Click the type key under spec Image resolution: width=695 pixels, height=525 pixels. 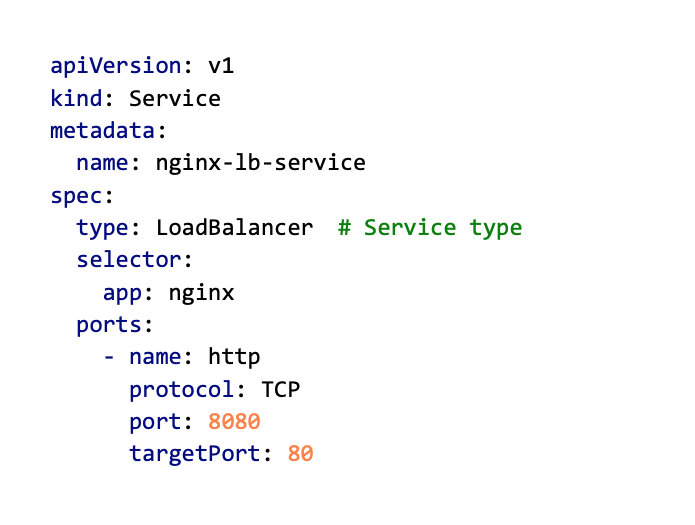pos(103,227)
